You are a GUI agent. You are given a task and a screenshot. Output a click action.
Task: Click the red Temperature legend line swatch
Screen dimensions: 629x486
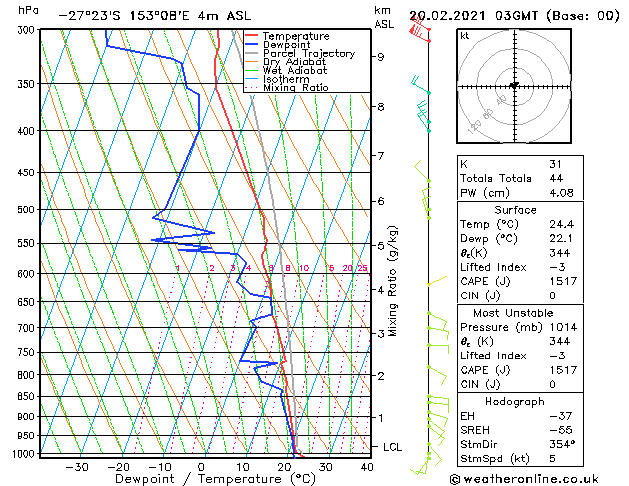(x=251, y=36)
